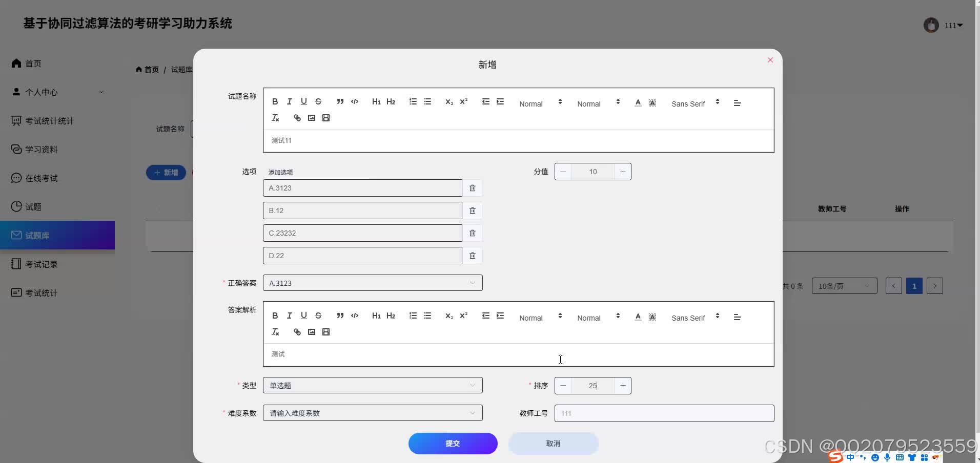Image resolution: width=980 pixels, height=463 pixels.
Task: Insert bullet list in 试题名称 editor
Action: (x=427, y=101)
